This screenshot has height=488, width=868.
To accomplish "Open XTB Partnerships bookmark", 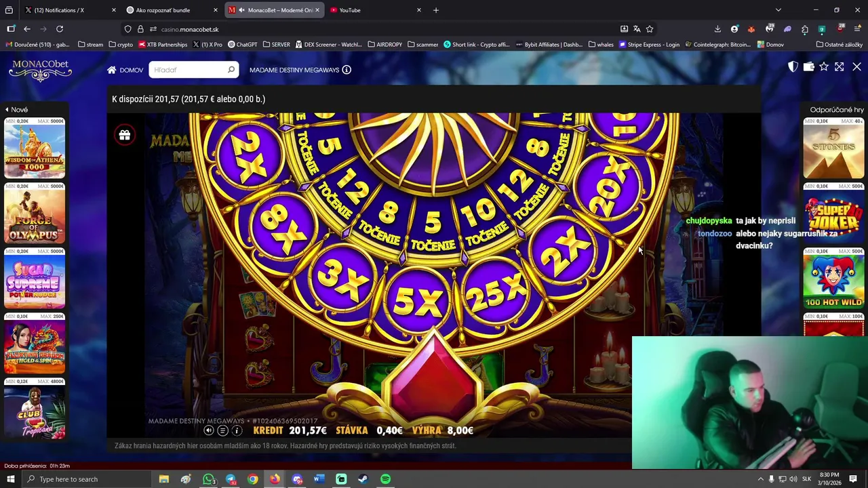I will click(x=163, y=45).
